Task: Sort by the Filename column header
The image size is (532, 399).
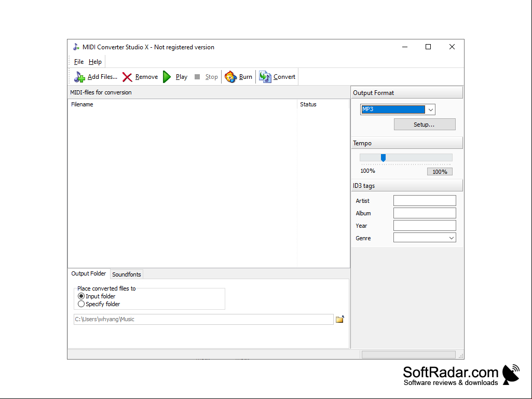Action: (x=183, y=104)
